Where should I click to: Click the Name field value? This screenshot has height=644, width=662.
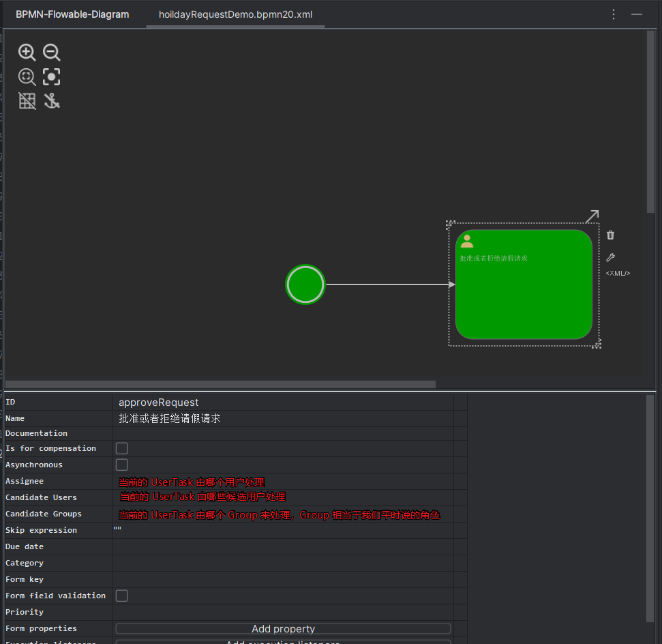click(283, 418)
